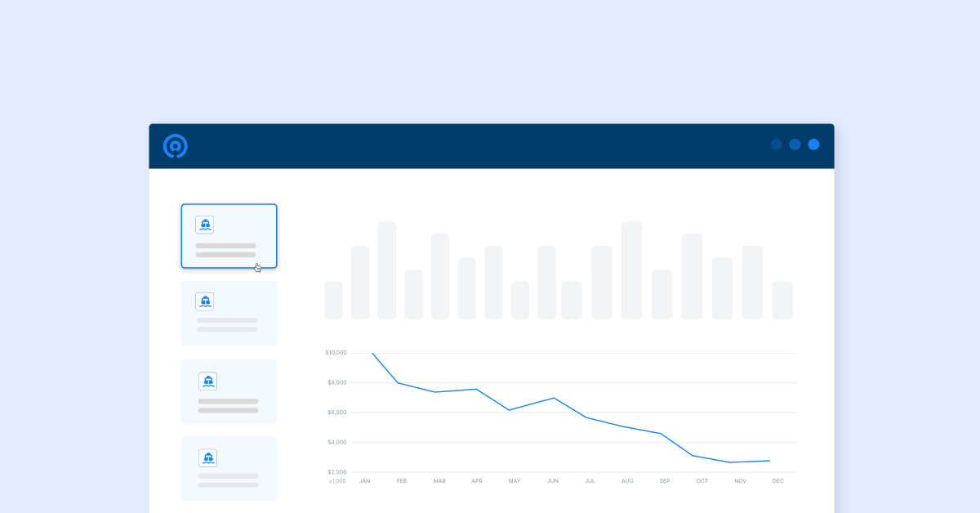Select the middle dot indicator in the header

[x=795, y=145]
